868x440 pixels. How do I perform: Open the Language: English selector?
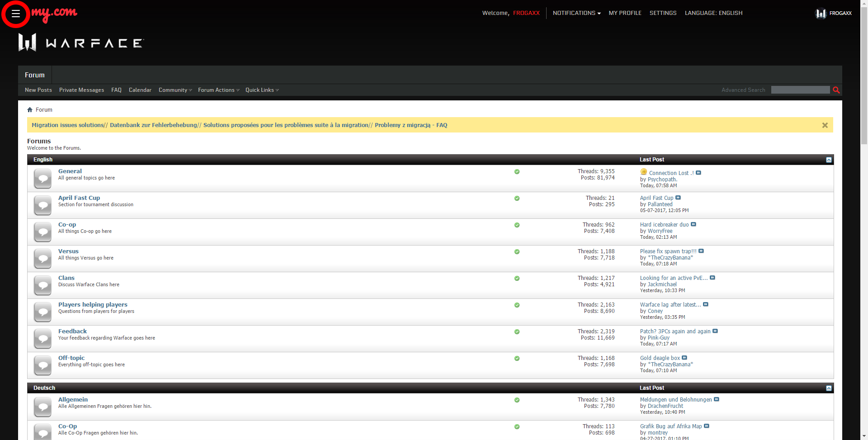[x=713, y=13]
